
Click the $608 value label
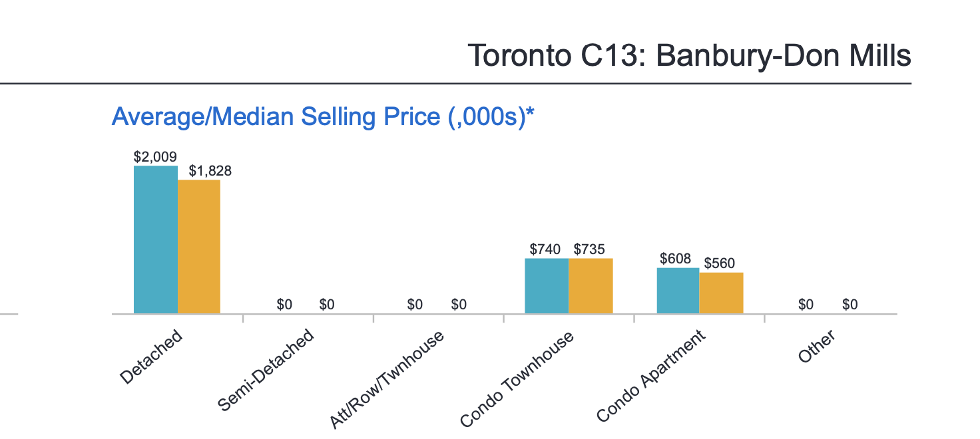[x=675, y=258]
